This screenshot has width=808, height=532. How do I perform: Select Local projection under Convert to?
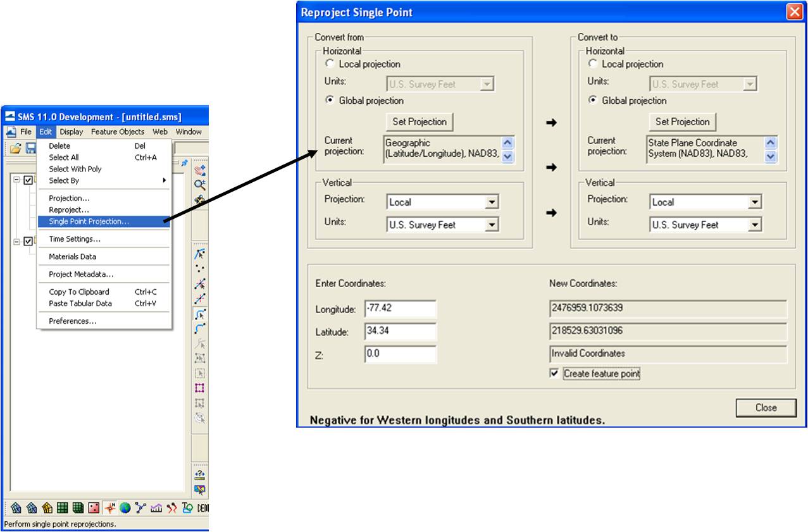coord(592,64)
